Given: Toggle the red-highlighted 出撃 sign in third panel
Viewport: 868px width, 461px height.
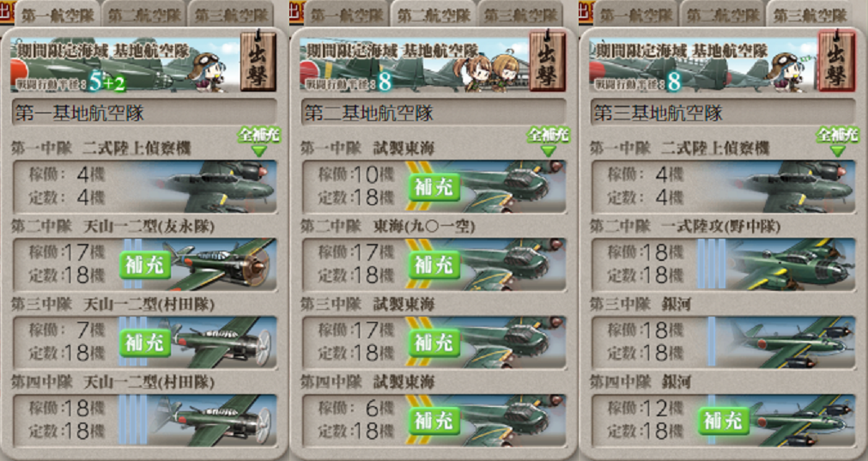Looking at the screenshot, I should (836, 62).
